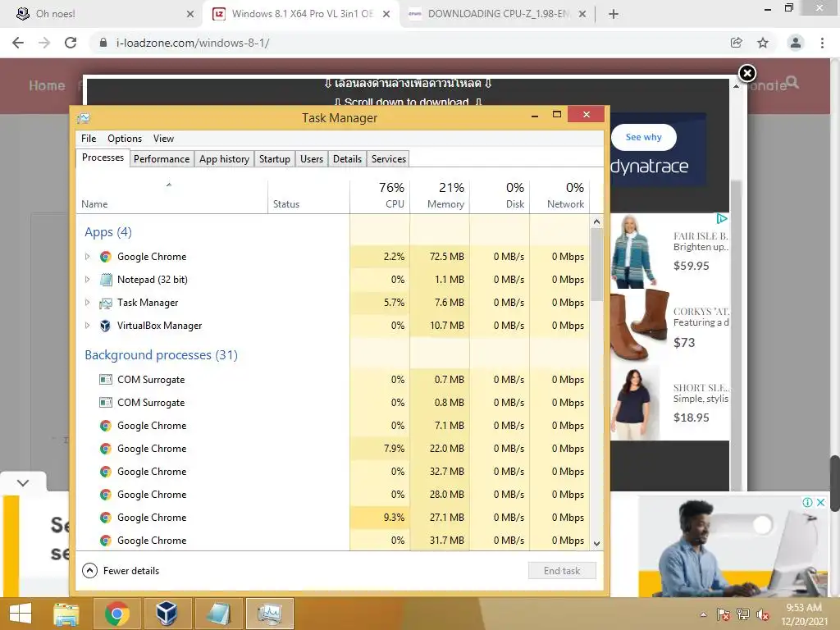840x630 pixels.
Task: Open Action Center flag icon
Action: click(x=724, y=614)
